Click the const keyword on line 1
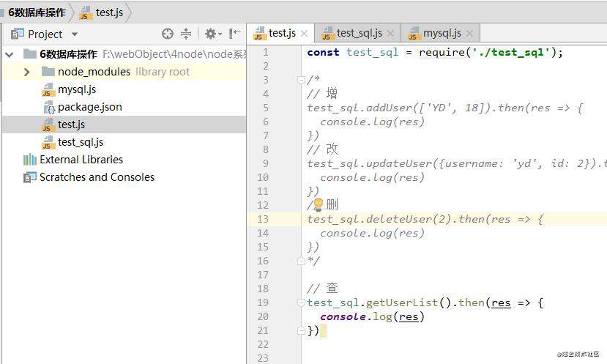Screen dimensions: 607x364 (323, 52)
